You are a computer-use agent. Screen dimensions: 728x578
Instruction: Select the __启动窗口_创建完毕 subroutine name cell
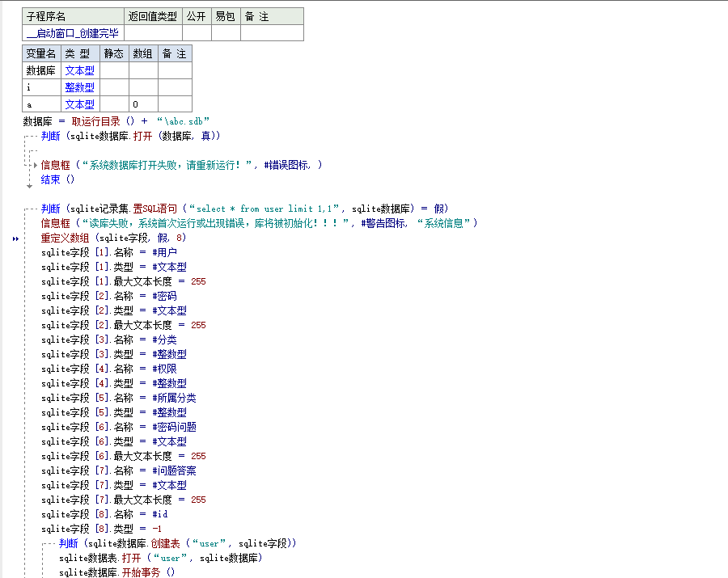[73, 33]
